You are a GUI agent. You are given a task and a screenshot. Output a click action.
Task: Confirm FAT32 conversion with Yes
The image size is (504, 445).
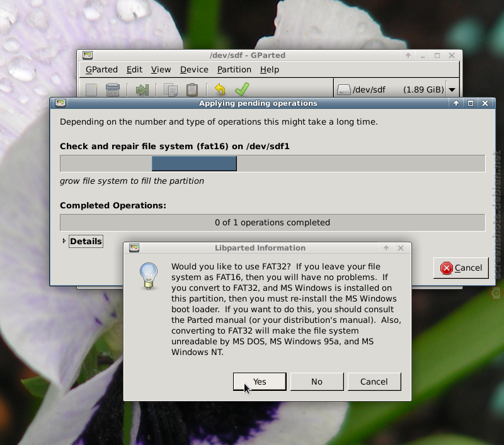tap(260, 381)
